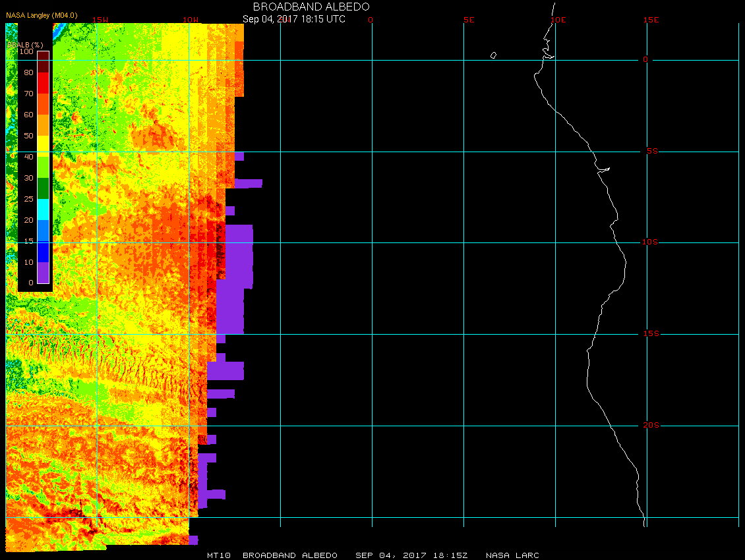Click the small white island outline near equator
745x560 pixels.
(493, 55)
